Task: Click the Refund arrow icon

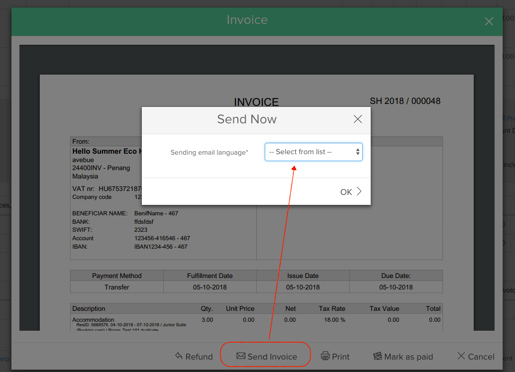Action: [x=179, y=356]
